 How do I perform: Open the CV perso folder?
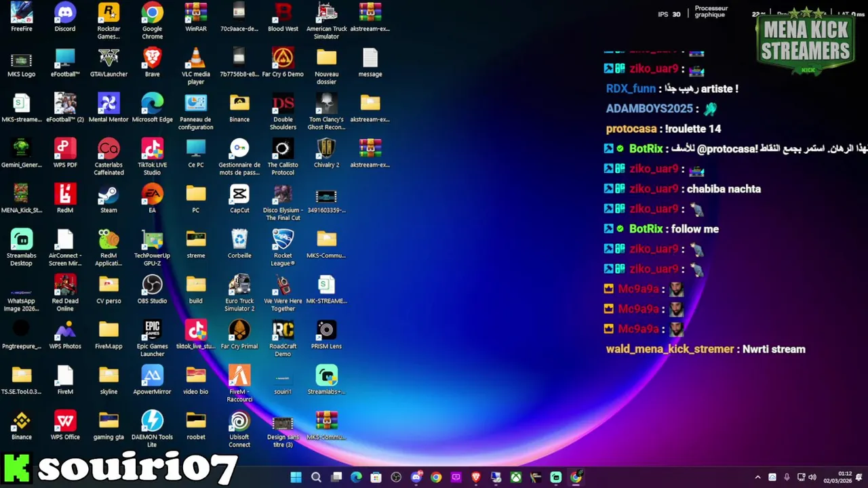pyautogui.click(x=108, y=289)
